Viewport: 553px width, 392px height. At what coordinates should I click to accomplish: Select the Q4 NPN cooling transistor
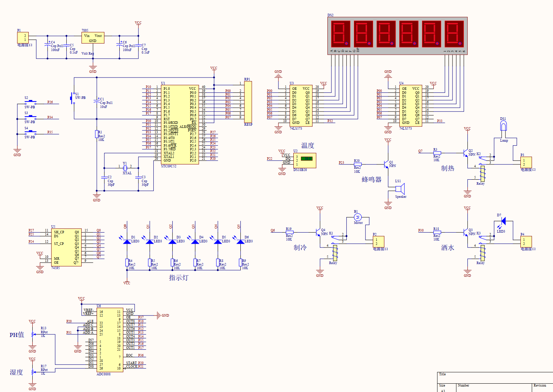pos(318,232)
